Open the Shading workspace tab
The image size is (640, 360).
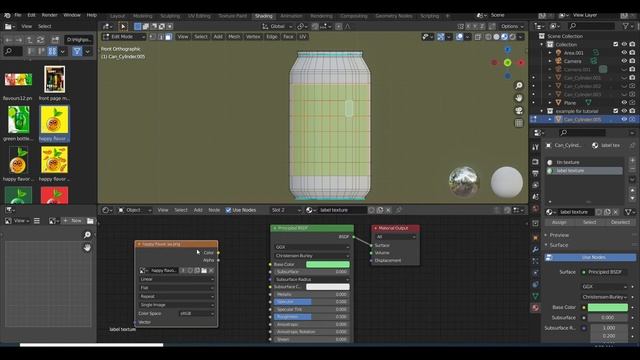coord(263,16)
